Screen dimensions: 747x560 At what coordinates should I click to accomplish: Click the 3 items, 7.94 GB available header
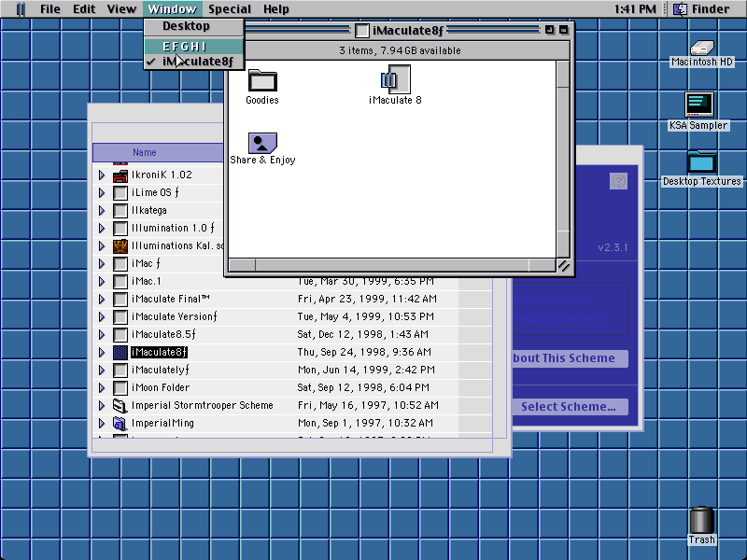[400, 50]
